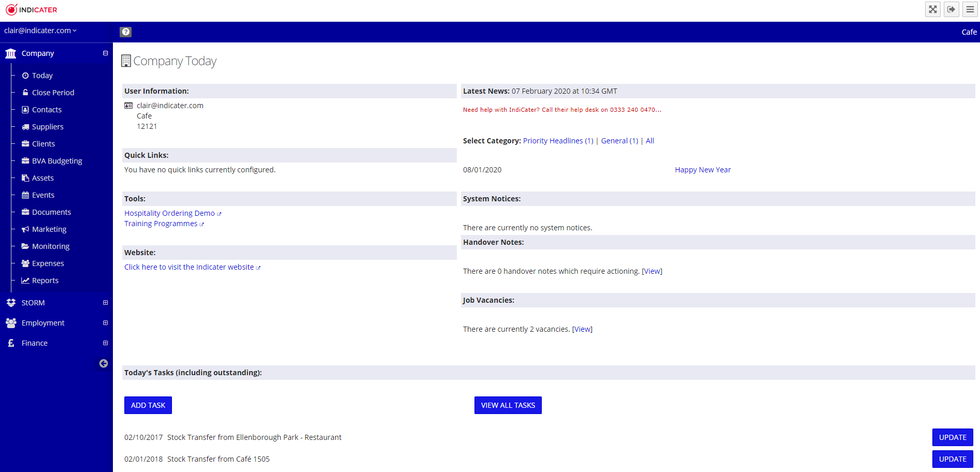
Task: Click the Clients briefcase icon
Action: tap(25, 143)
